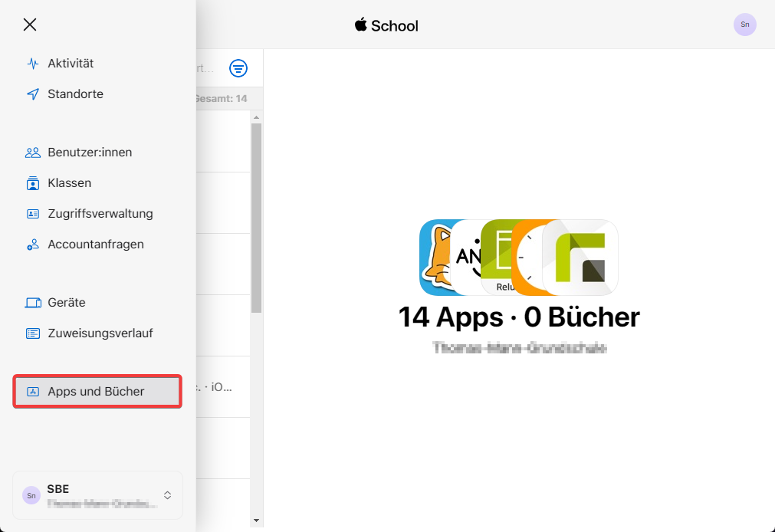Click the scrollbar up arrow

pyautogui.click(x=256, y=118)
